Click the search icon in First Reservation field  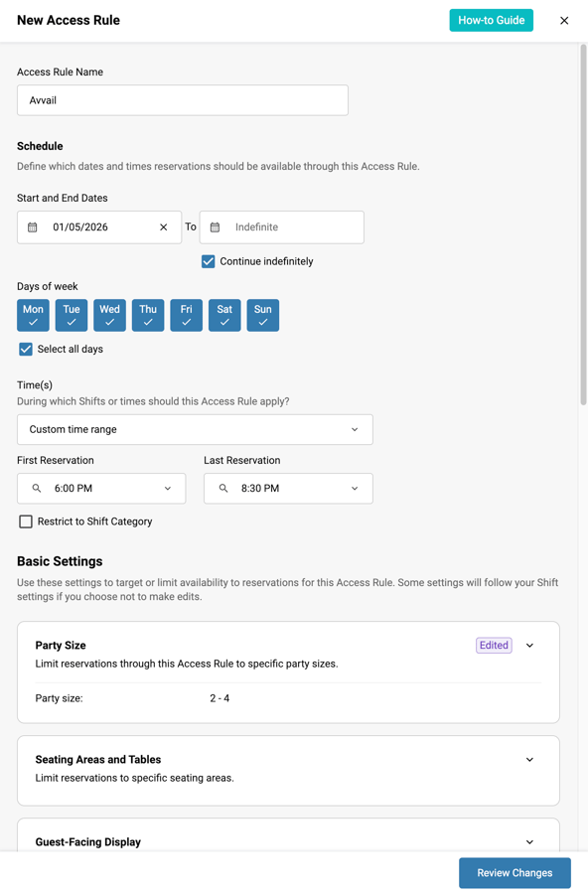click(35, 488)
